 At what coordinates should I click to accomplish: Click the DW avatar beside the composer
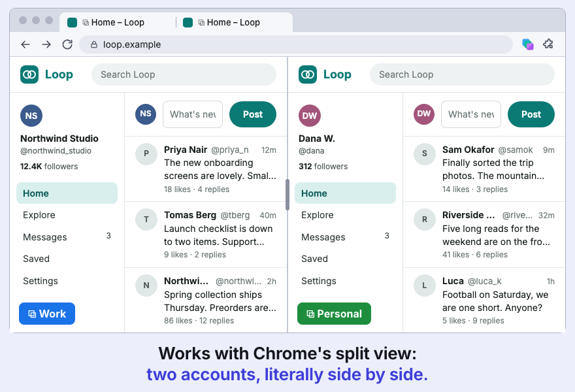coord(424,114)
